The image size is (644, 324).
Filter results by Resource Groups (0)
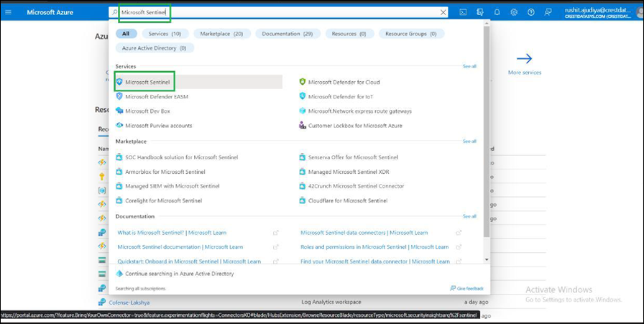tap(411, 34)
